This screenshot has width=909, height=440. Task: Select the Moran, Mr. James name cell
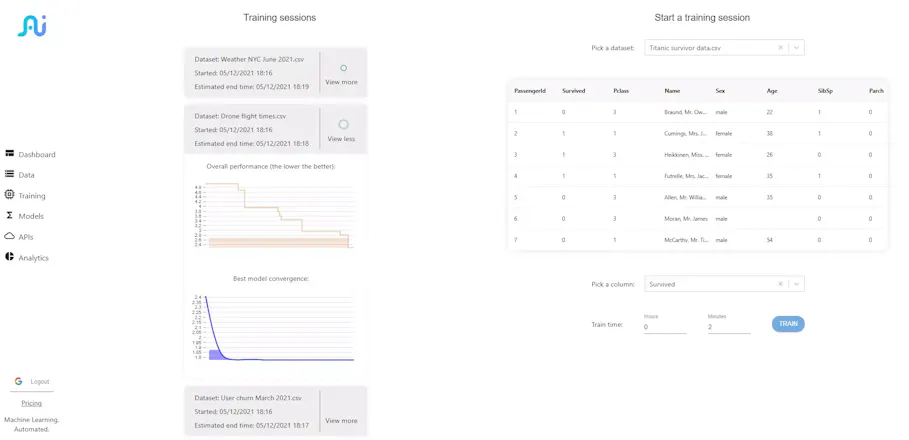[686, 219]
